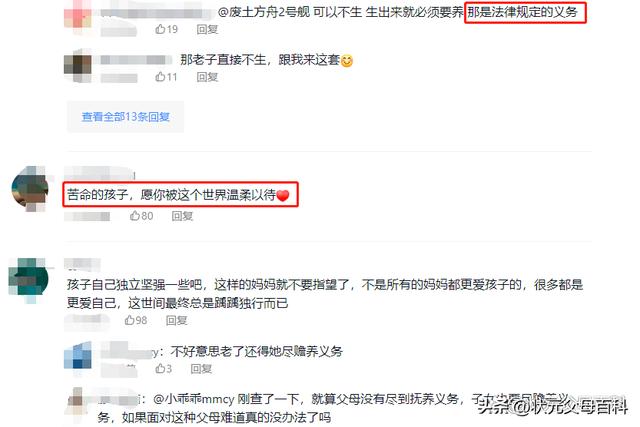Image resolution: width=640 pixels, height=427 pixels.
Task: Like the comment with 19 likes
Action: click(x=166, y=29)
